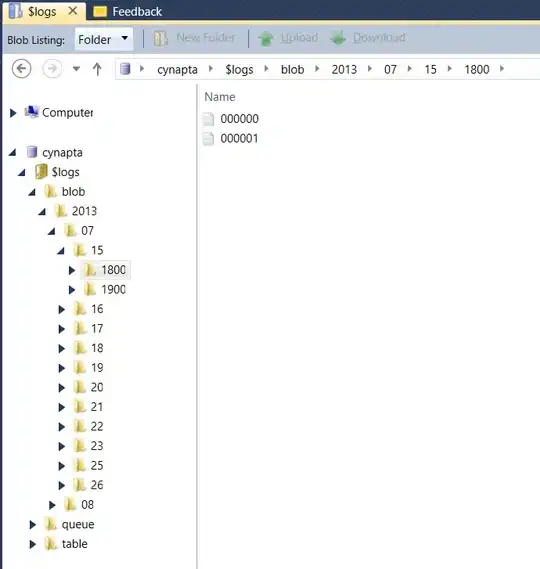The image size is (540, 569).
Task: Click the $logs container icon in the tree
Action: 41,171
